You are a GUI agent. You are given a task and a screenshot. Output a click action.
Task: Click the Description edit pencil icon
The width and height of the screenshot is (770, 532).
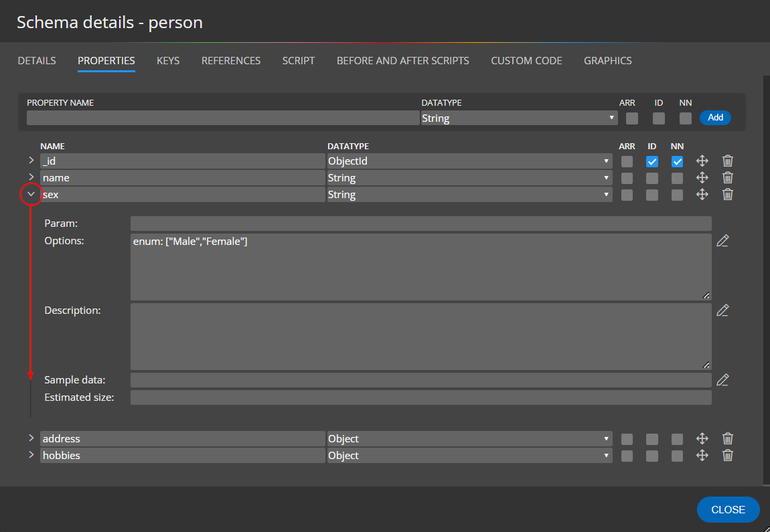click(x=722, y=311)
